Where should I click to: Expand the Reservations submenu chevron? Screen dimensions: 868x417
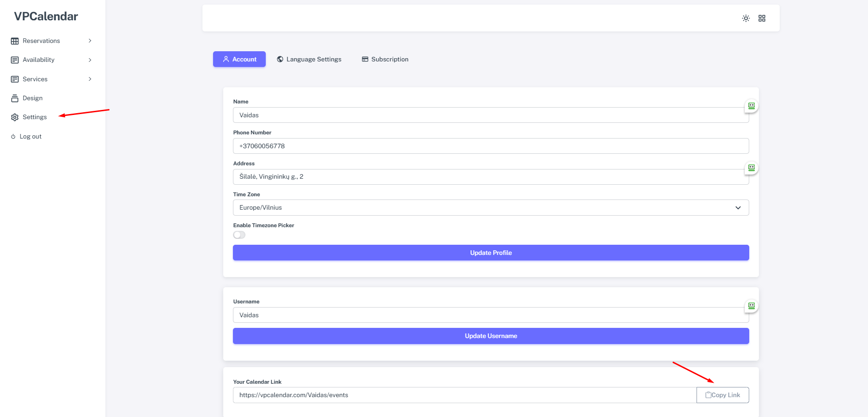(x=90, y=41)
